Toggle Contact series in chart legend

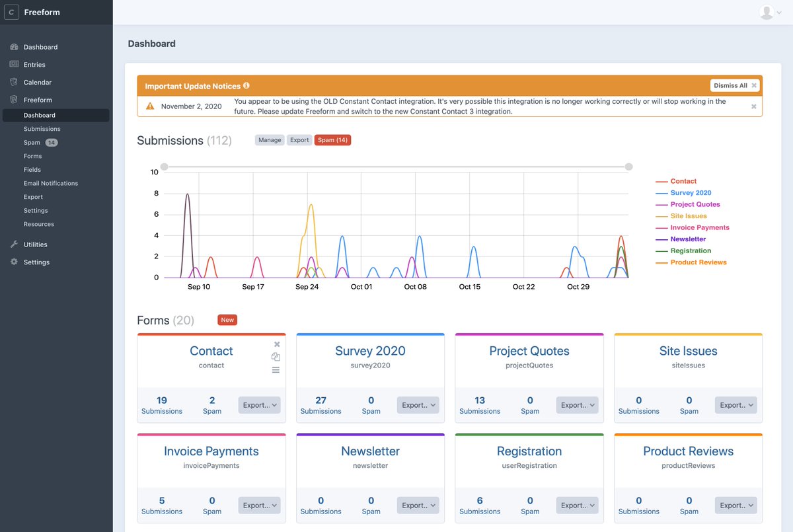click(676, 181)
